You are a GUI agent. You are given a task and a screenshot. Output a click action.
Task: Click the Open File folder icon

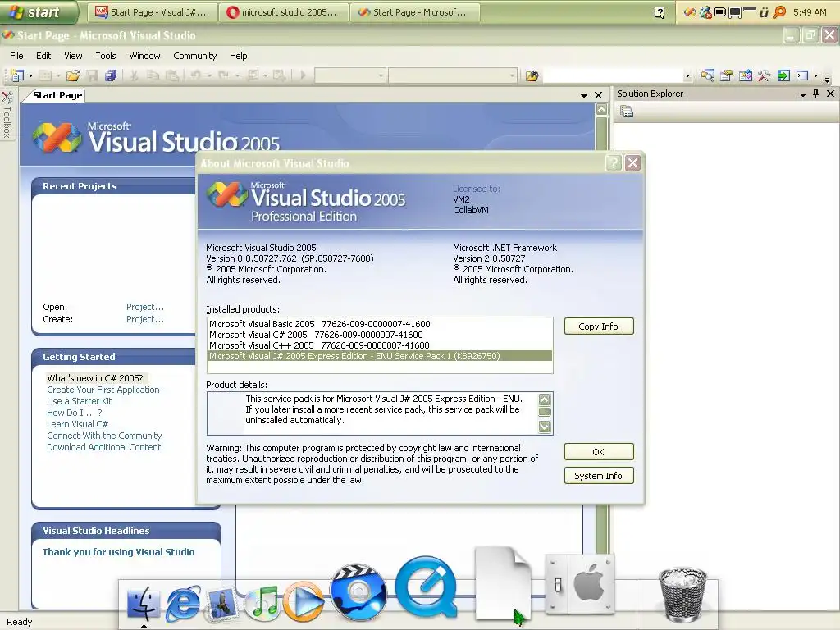[73, 75]
